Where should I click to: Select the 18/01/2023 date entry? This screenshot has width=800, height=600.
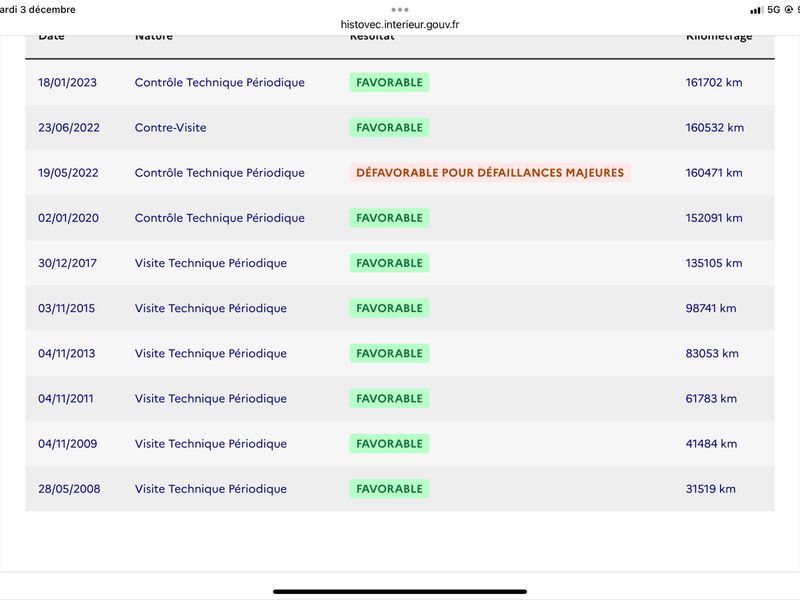coord(67,83)
